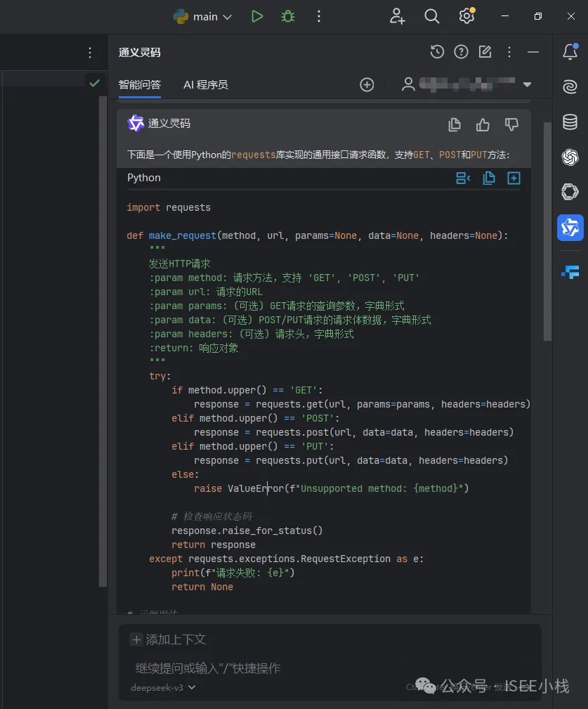Click the green inspection checkmark

94,83
